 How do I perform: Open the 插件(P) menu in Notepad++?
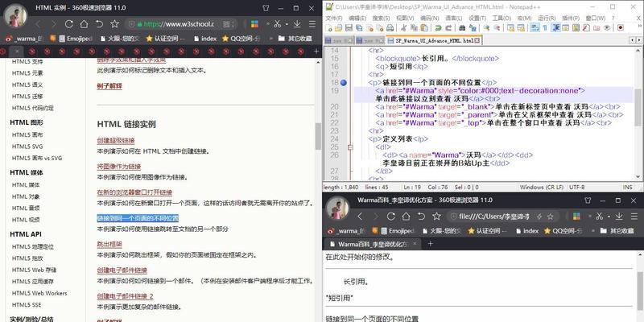571,18
